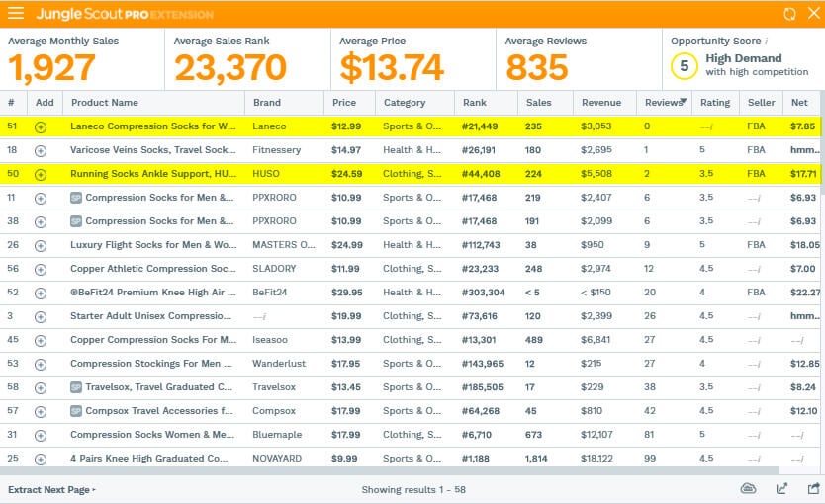825x504 pixels.
Task: Select Average Reviews value 835
Action: tap(537, 68)
